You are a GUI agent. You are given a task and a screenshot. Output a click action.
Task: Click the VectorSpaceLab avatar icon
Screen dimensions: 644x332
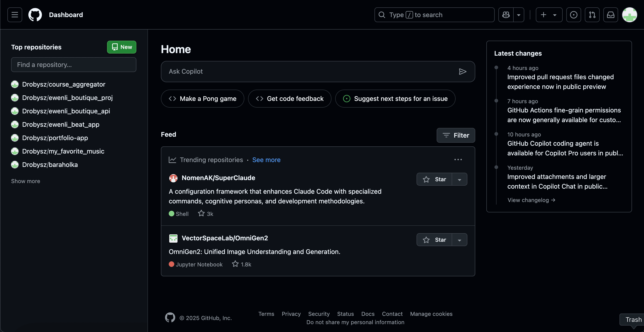173,238
